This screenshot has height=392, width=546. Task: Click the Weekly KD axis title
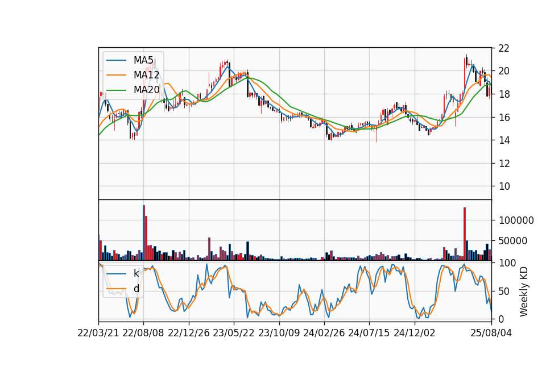(524, 291)
